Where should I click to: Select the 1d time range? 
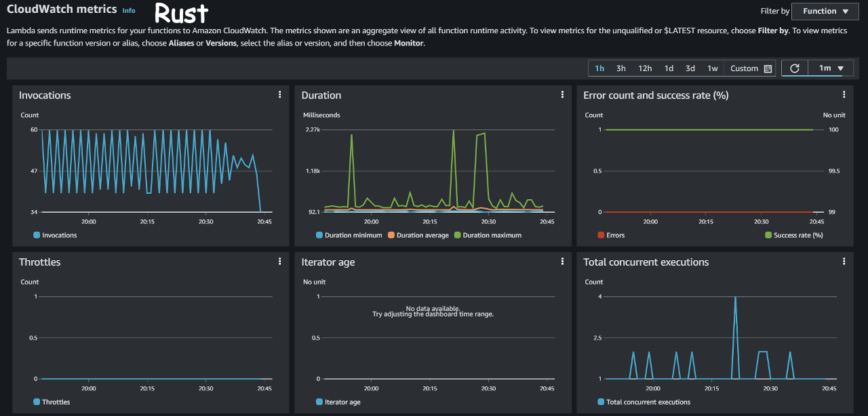click(x=669, y=68)
